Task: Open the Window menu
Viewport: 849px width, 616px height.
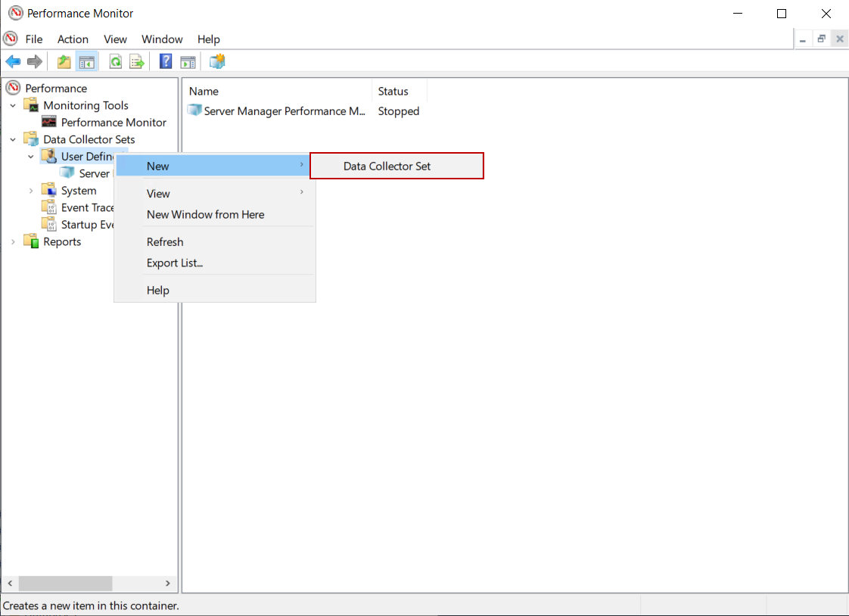Action: [162, 39]
